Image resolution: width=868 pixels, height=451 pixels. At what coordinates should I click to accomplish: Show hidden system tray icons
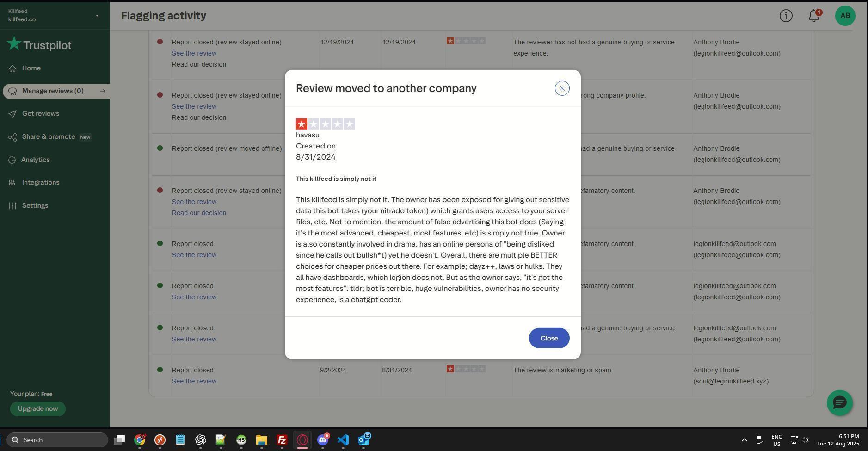pyautogui.click(x=744, y=440)
